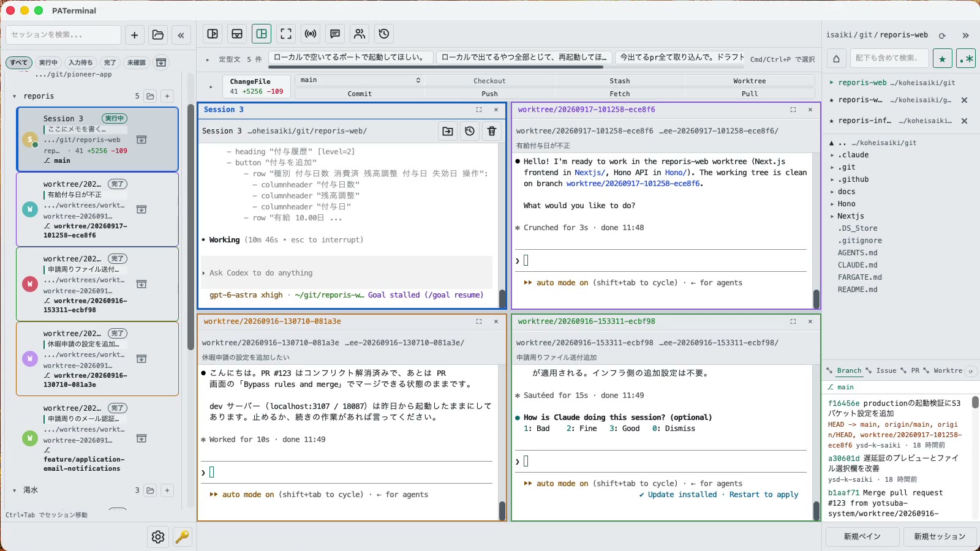Expand the 渦水 group in sidebar

coord(14,490)
